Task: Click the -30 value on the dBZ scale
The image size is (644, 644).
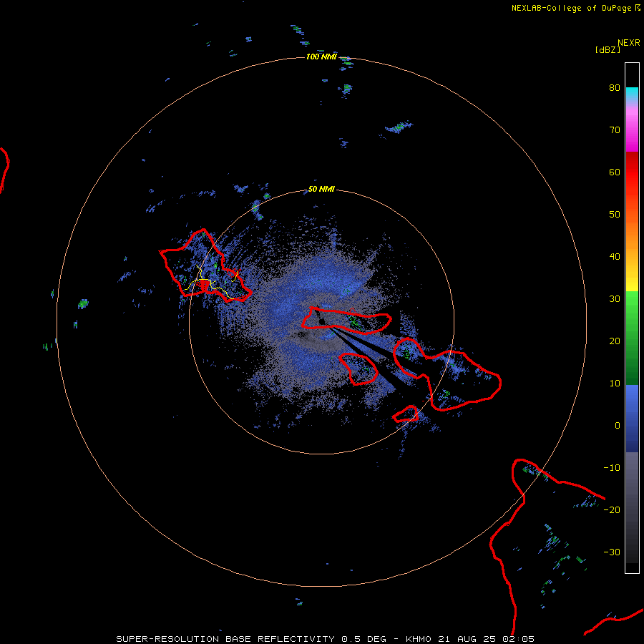Action: point(612,552)
